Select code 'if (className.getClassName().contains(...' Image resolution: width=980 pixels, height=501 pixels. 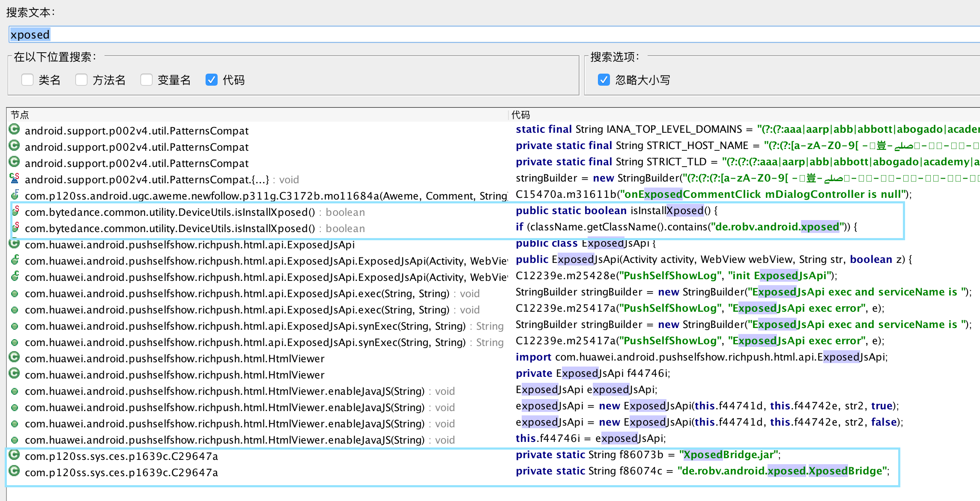pyautogui.click(x=686, y=227)
